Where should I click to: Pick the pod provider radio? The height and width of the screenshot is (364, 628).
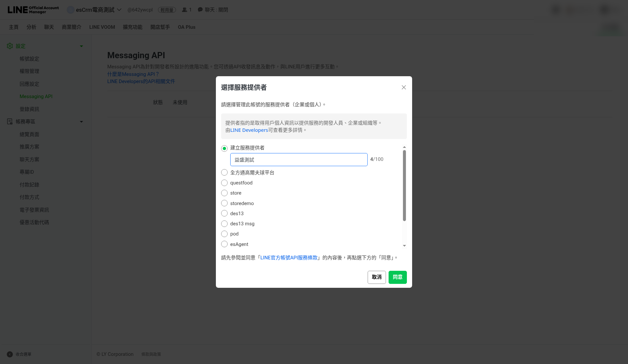pos(224,234)
